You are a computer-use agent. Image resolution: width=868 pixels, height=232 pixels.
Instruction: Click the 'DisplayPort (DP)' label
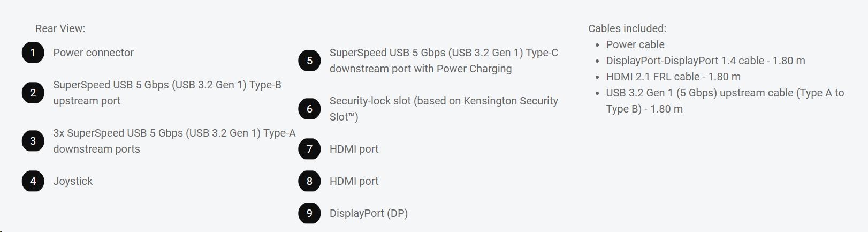(x=368, y=213)
